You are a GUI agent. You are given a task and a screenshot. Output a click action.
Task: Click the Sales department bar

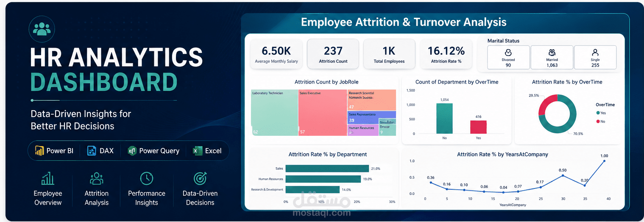pyautogui.click(x=327, y=169)
